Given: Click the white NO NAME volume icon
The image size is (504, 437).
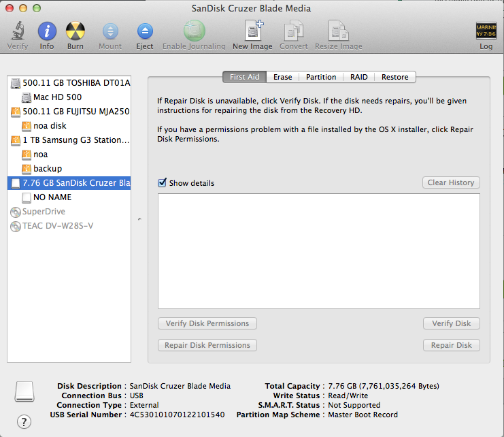Looking at the screenshot, I should pos(27,197).
